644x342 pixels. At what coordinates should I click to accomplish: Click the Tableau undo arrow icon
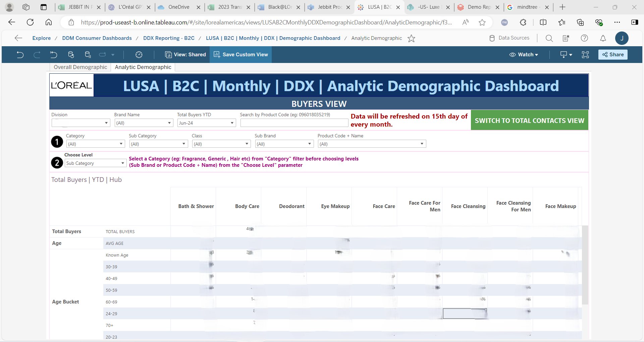tap(20, 55)
